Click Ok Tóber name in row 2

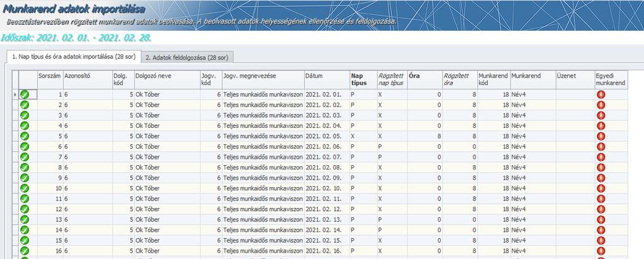click(x=167, y=105)
